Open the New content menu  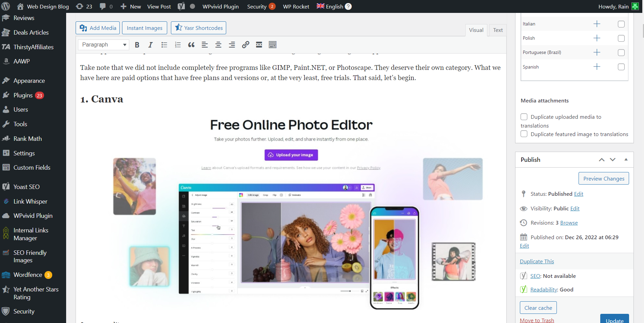click(131, 6)
